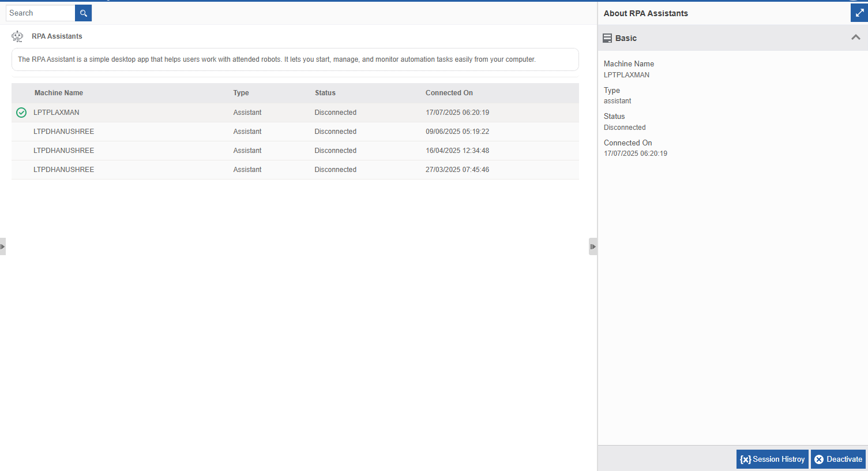
Task: Click Status value Disconnected in details panel
Action: tap(625, 128)
